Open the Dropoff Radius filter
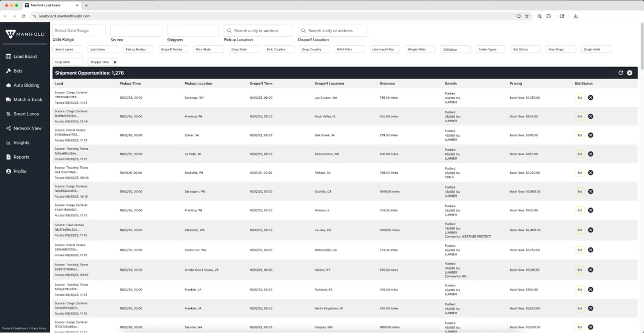This screenshot has width=644, height=333. pyautogui.click(x=173, y=49)
